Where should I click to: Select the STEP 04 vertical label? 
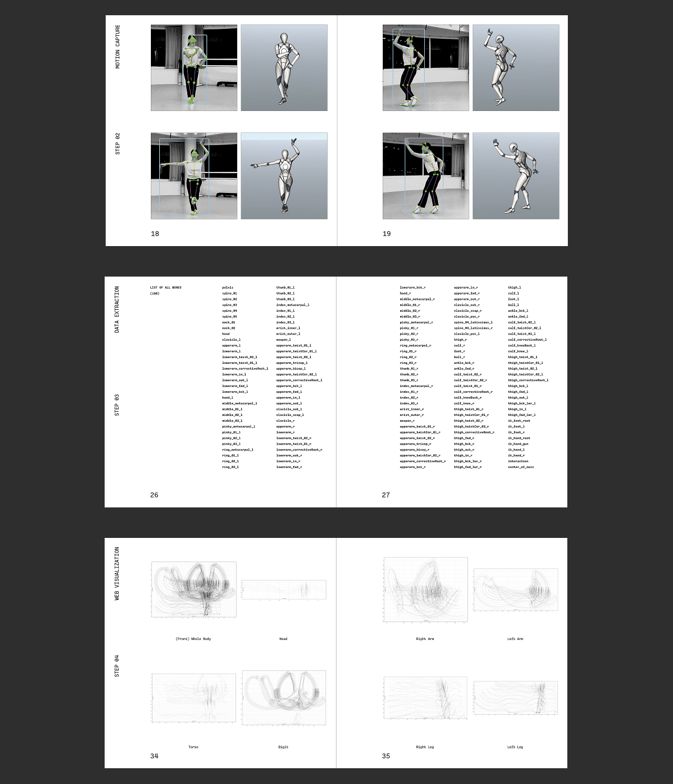(117, 666)
